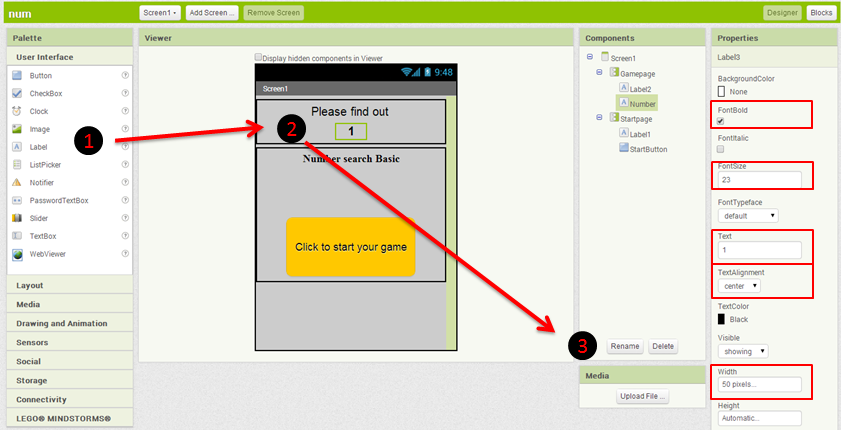
Task: Click the Gamepage arrangement icon
Action: (615, 72)
